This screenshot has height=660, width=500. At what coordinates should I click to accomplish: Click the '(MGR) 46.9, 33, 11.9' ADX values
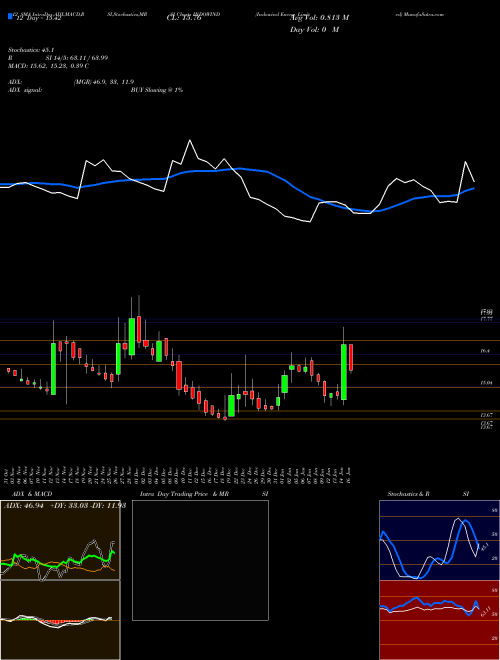(104, 82)
